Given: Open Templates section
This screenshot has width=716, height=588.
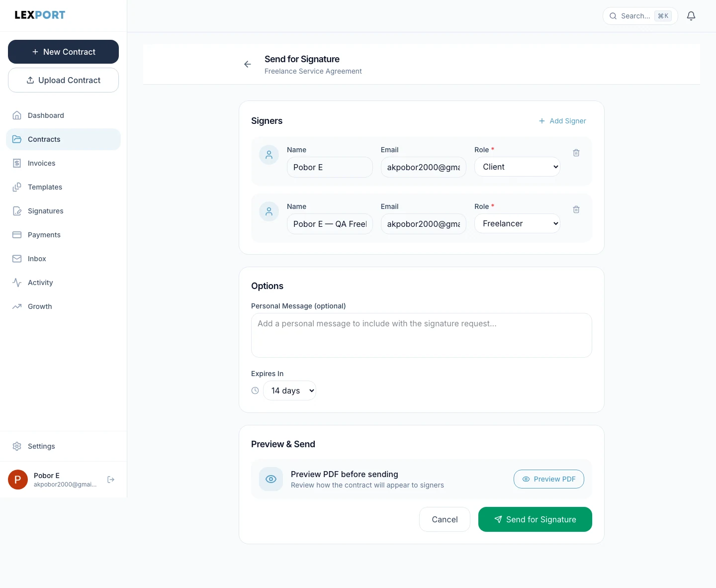Looking at the screenshot, I should click(x=63, y=187).
